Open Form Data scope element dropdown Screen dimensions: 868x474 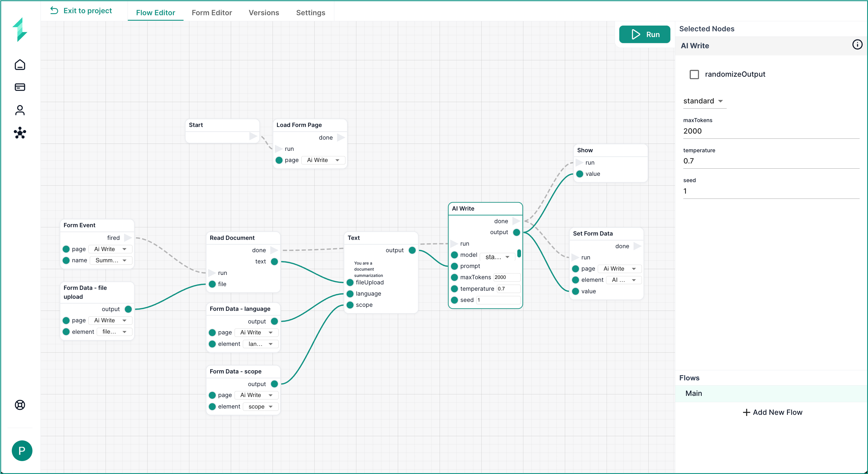pos(261,406)
